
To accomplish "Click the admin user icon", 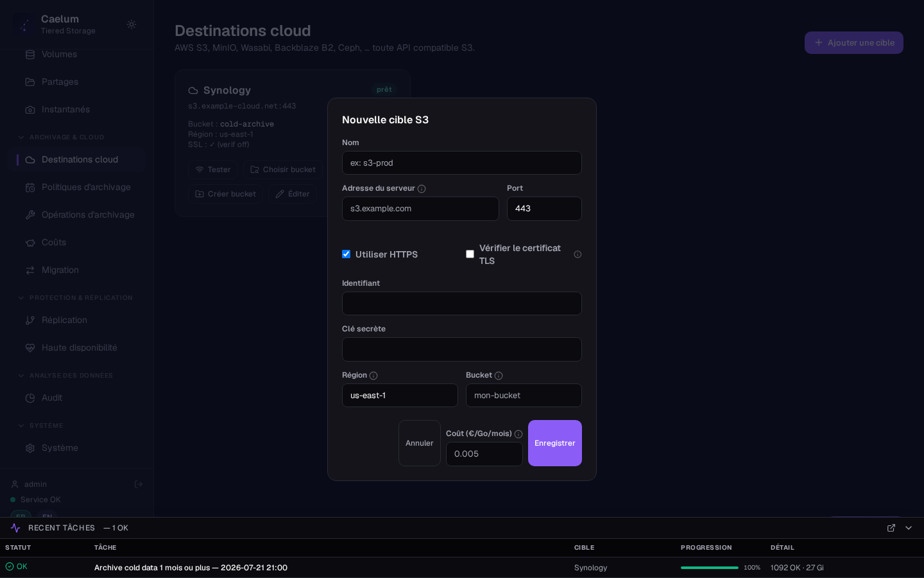I will (x=15, y=484).
